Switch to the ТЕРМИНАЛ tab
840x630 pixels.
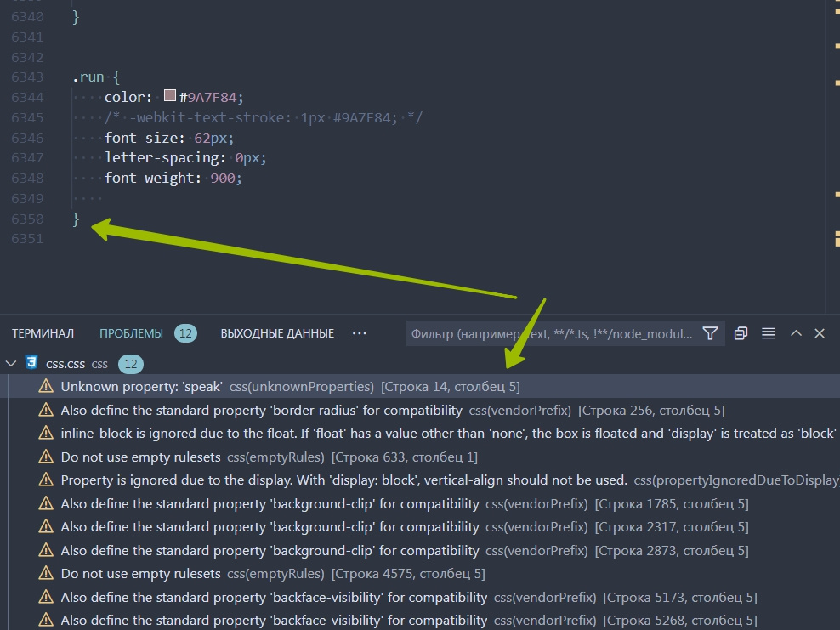click(43, 333)
